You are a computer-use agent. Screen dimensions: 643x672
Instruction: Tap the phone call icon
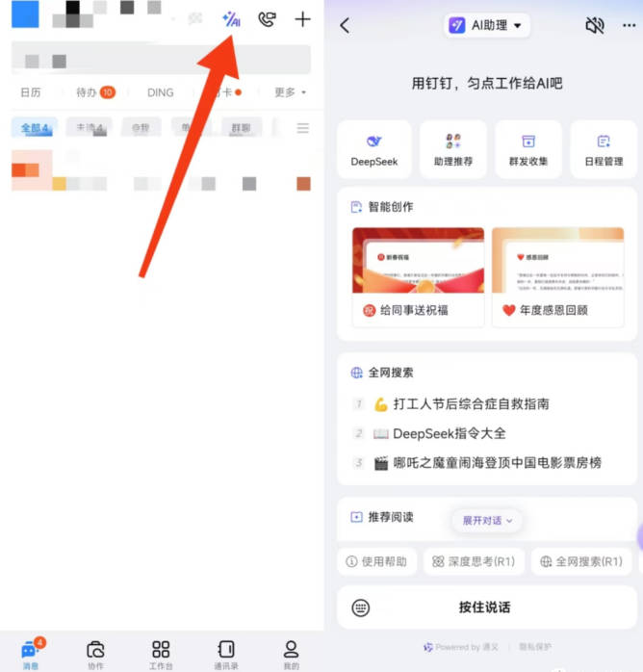click(x=267, y=19)
